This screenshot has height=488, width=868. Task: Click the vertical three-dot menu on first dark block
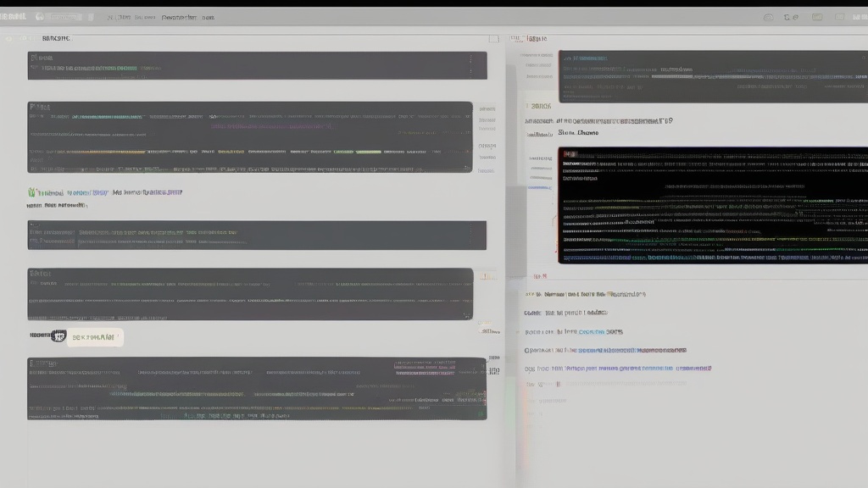471,64
